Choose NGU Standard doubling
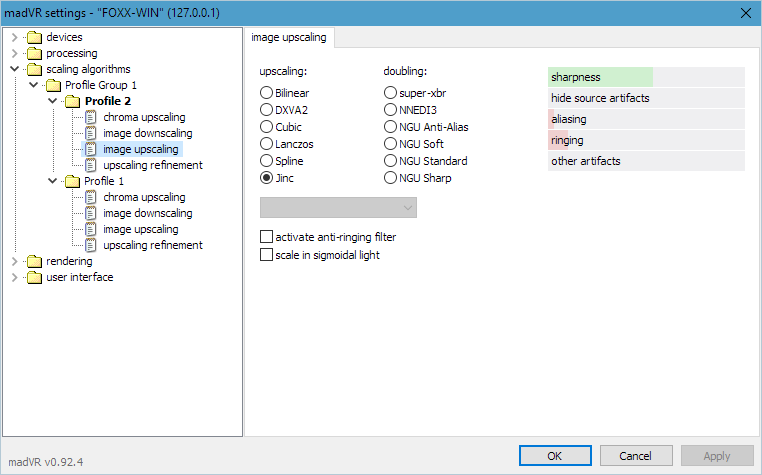The width and height of the screenshot is (762, 475). tap(390, 160)
